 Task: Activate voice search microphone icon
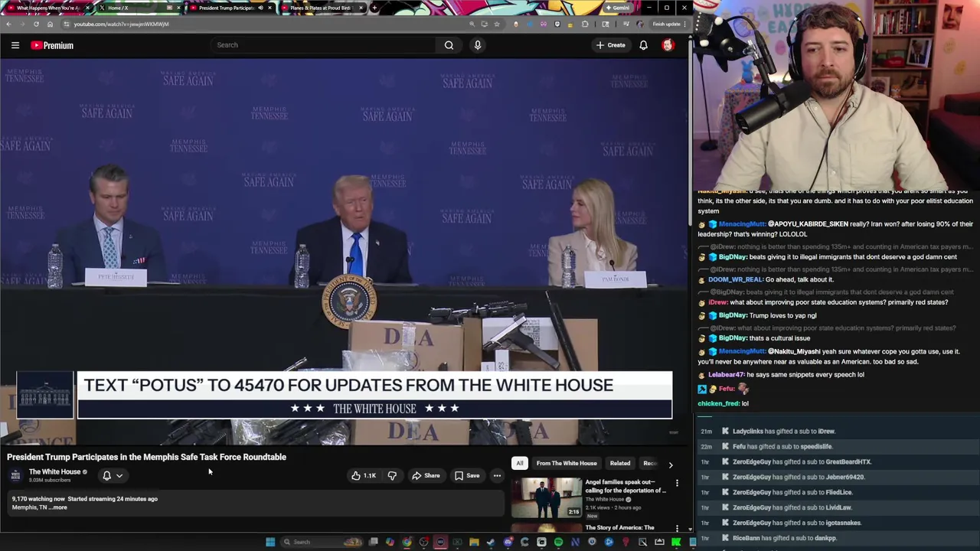[478, 45]
